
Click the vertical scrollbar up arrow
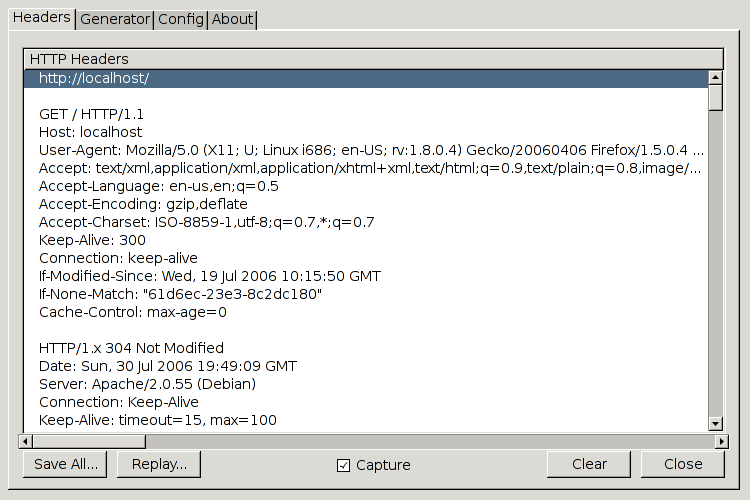[x=715, y=77]
